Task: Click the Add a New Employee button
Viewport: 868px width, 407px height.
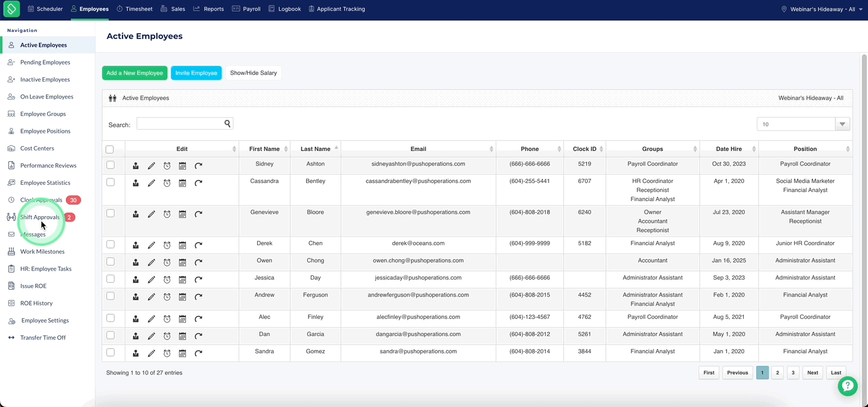Action: pyautogui.click(x=135, y=73)
